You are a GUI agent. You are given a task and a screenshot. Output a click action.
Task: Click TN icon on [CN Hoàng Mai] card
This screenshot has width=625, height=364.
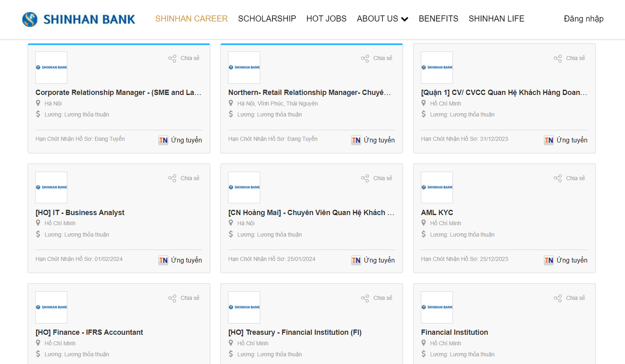[x=356, y=260]
